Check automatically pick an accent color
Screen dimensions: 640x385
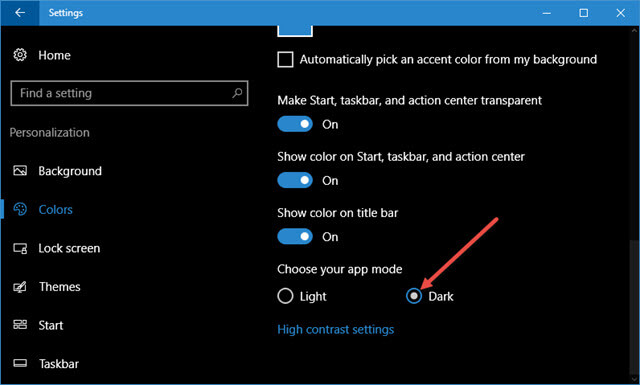[x=285, y=60]
